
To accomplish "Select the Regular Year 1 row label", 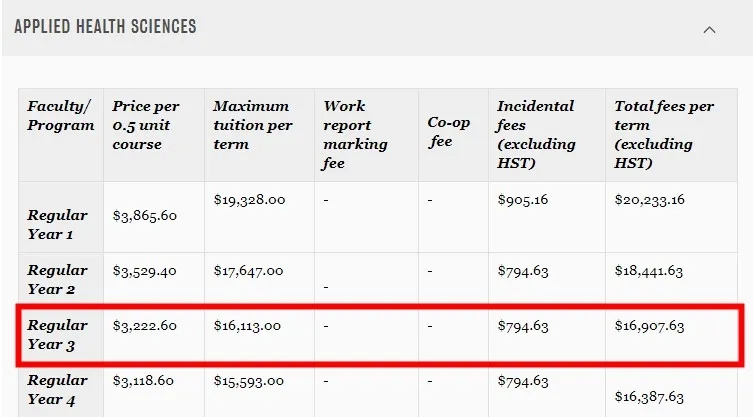I will pos(58,225).
